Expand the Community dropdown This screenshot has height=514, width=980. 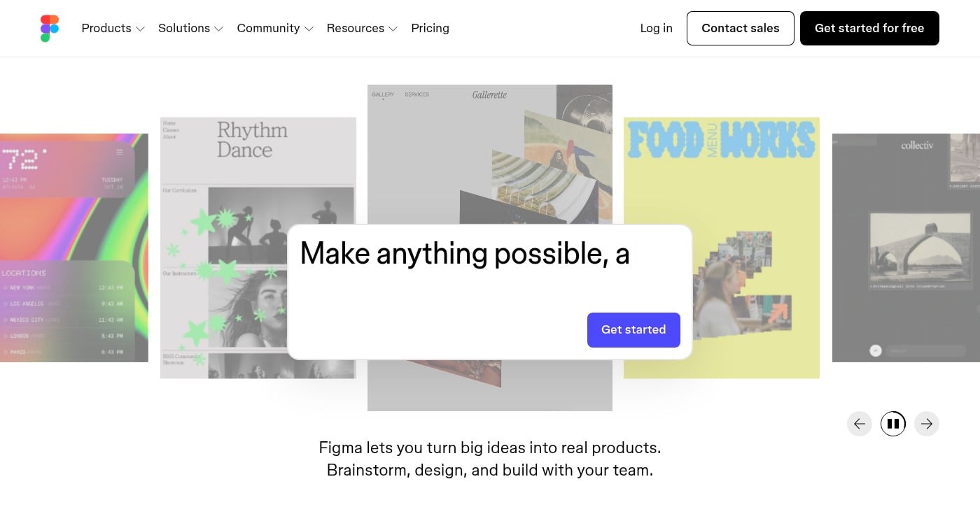tap(274, 28)
